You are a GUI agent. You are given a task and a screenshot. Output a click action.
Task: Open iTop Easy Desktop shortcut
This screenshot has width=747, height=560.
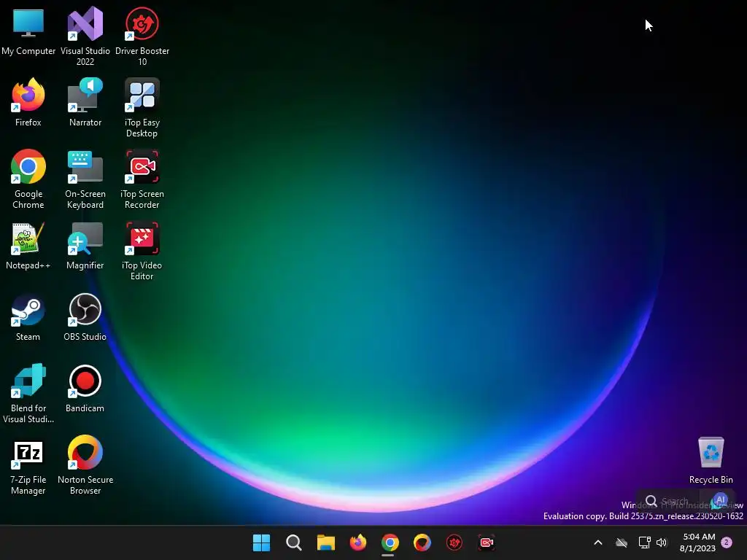142,108
